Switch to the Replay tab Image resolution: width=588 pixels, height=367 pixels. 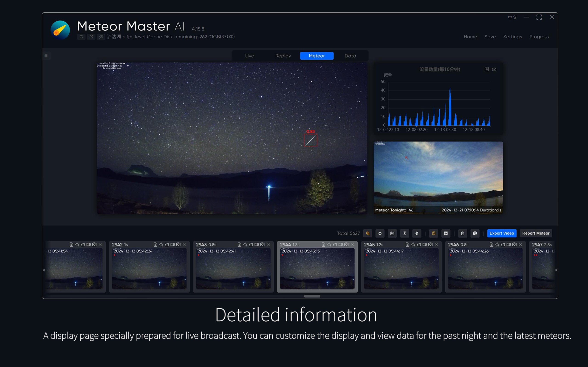(283, 56)
